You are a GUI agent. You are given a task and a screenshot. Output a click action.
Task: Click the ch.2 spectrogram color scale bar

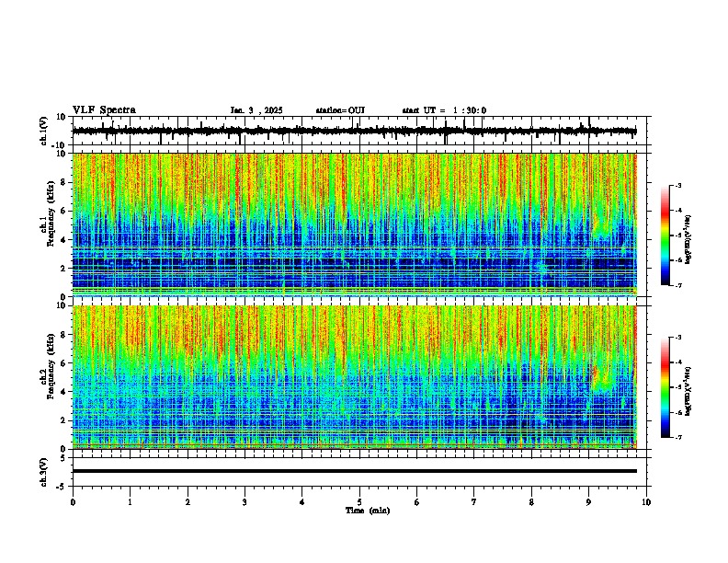click(665, 387)
